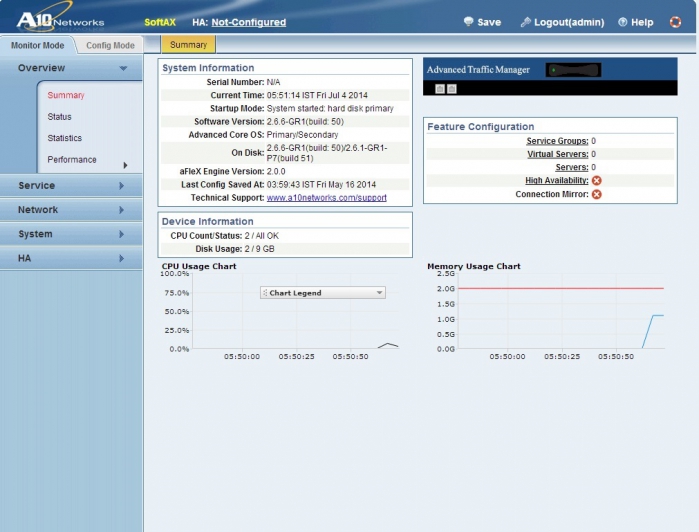Open Performance in the Overview menu

coord(72,159)
